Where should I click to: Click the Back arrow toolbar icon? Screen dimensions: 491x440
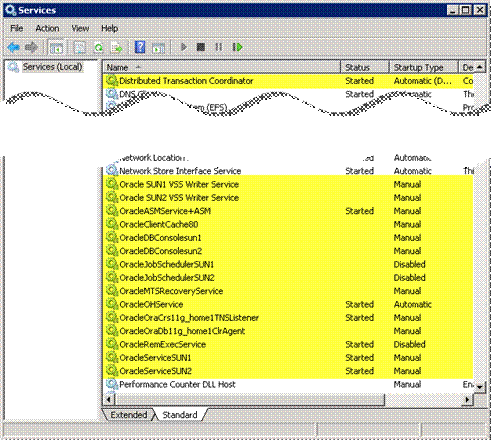point(14,47)
